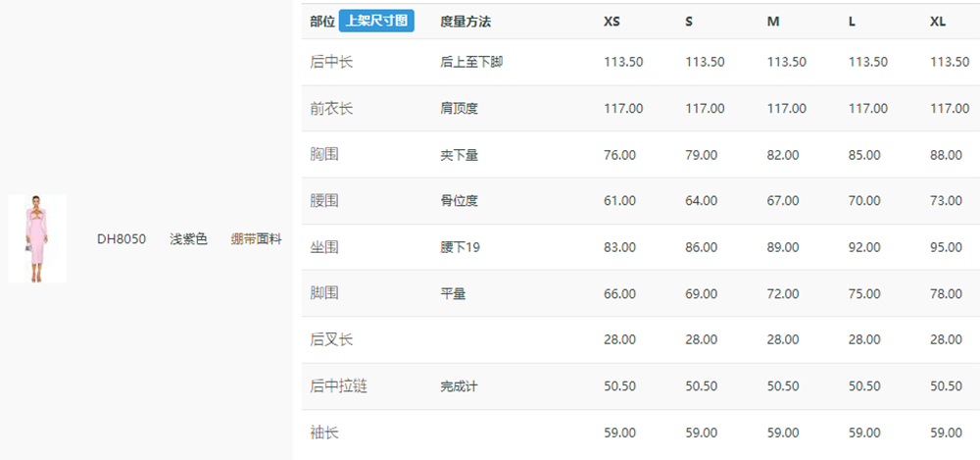Click the 度量方法 column header
This screenshot has width=980, height=460.
coord(465,22)
